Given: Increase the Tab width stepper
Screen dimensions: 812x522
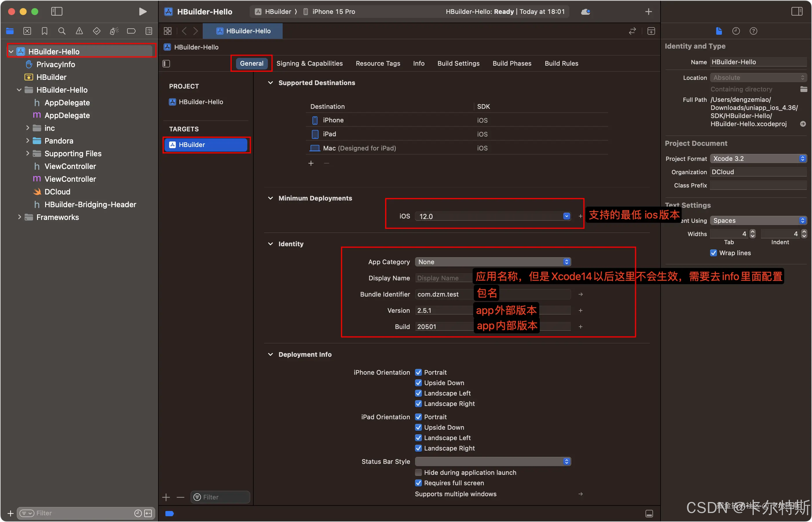Looking at the screenshot, I should click(753, 231).
